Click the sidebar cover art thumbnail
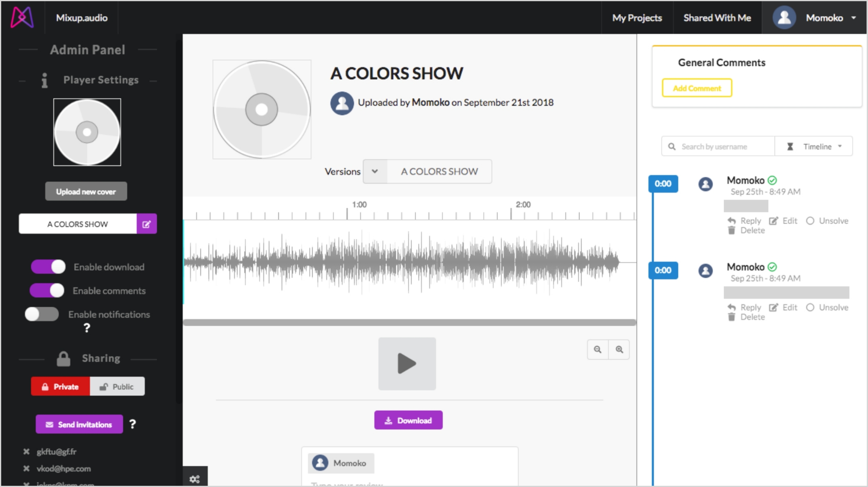The height and width of the screenshot is (487, 868). 87,132
